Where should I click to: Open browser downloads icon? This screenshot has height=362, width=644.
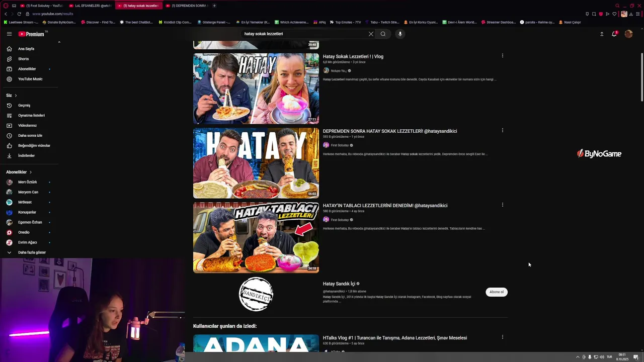click(631, 14)
